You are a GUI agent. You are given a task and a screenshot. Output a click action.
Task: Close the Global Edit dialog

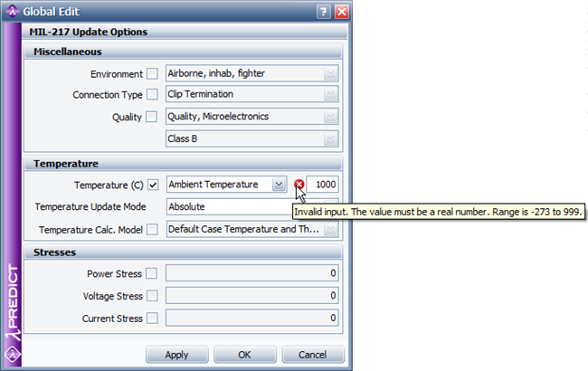click(x=341, y=12)
